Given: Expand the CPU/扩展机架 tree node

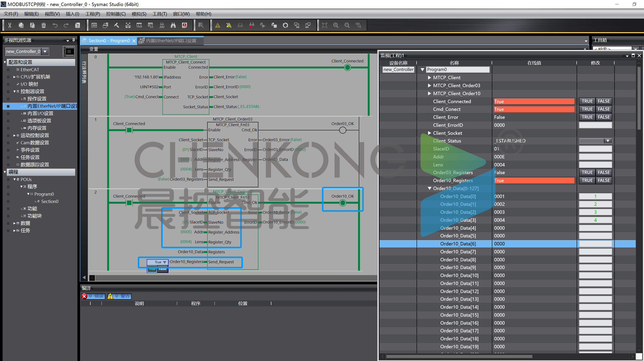Looking at the screenshot, I should (x=14, y=77).
